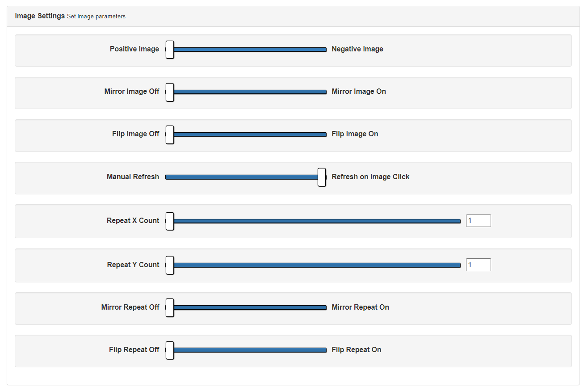Click the Refresh on Image Click label
The image size is (588, 391).
tap(370, 177)
